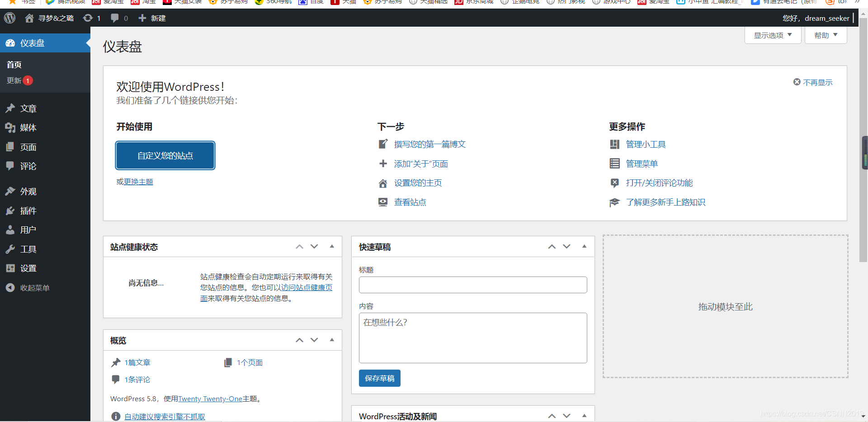Open 更新 submenu item
The height and width of the screenshot is (422, 868).
point(19,80)
